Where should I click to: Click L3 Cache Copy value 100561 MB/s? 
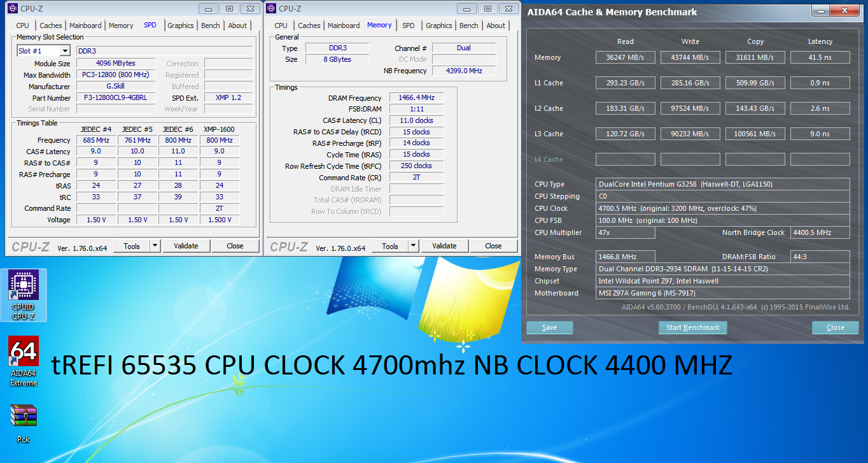755,134
